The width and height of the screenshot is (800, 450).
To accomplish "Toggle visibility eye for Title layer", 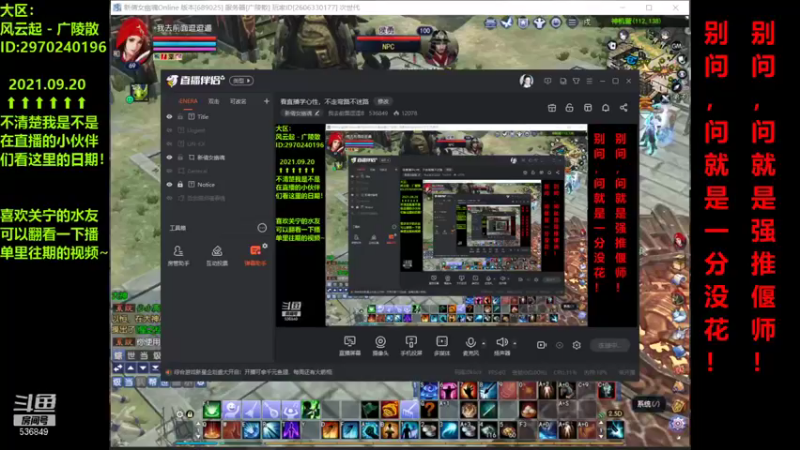I will [x=169, y=117].
